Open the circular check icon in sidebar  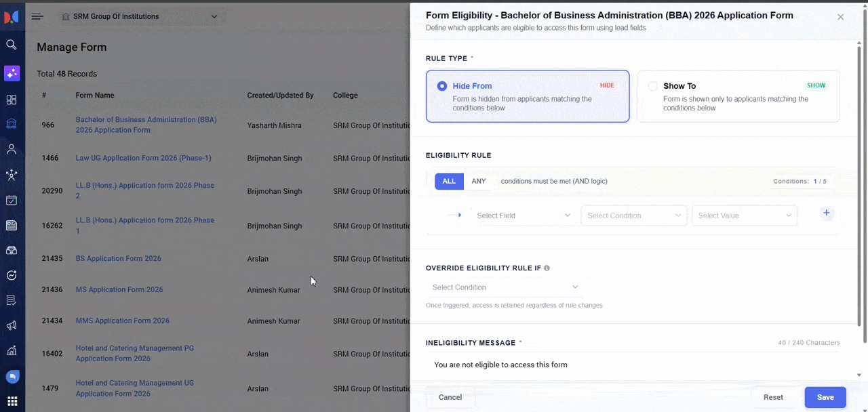pyautogui.click(x=12, y=275)
